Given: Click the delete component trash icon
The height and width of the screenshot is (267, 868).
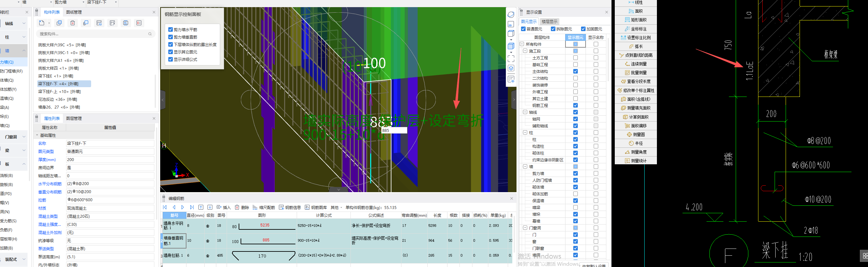Looking at the screenshot, I should (x=72, y=23).
